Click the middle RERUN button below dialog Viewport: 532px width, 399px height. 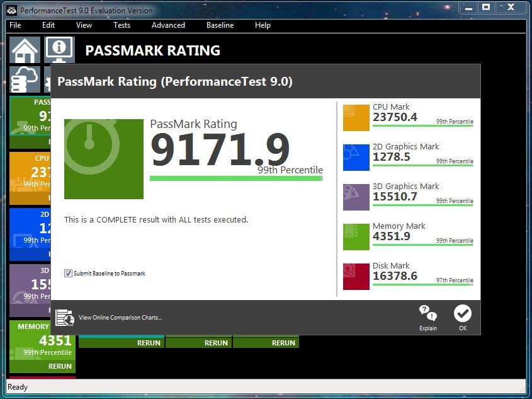tap(216, 343)
